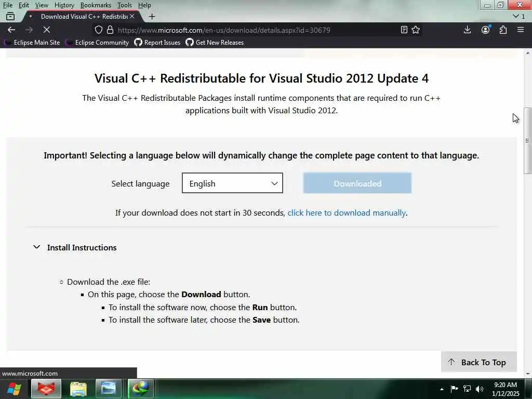Image resolution: width=532 pixels, height=399 pixels.
Task: Stop loading the page with the X button
Action: pos(47,30)
